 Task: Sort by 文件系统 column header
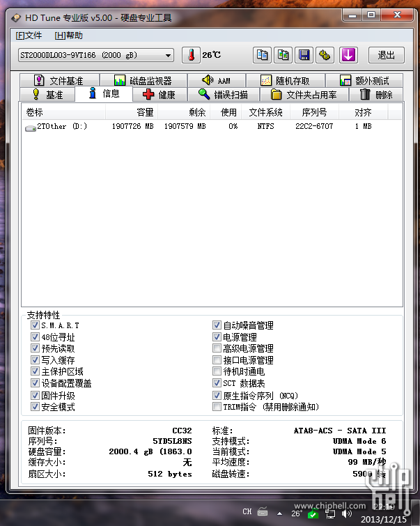coord(265,112)
